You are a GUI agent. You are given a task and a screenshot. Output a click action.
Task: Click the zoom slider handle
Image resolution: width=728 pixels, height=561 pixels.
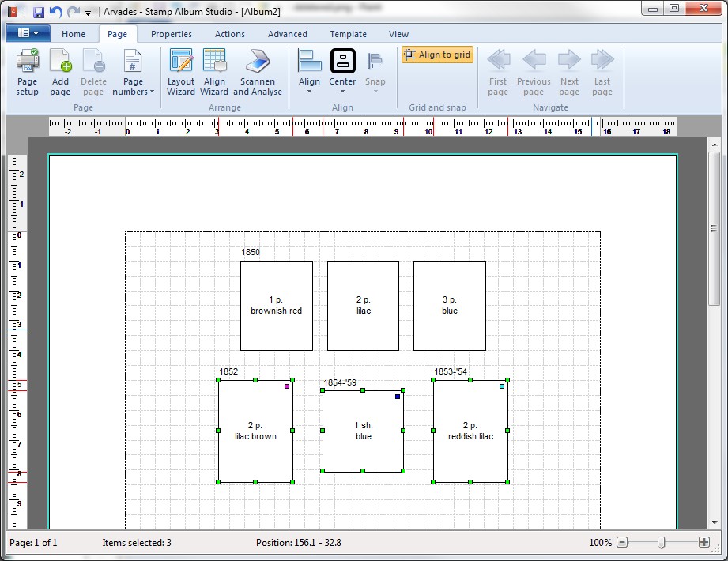tap(661, 542)
